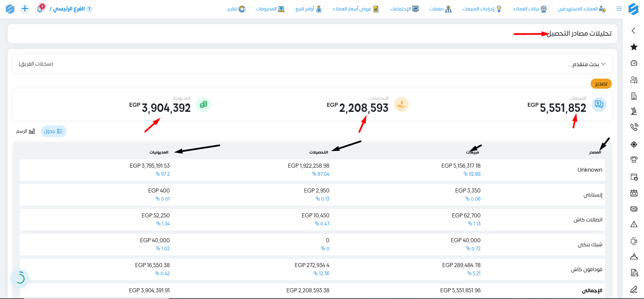Open the تقارير reports menu
Screen dimensions: 644x299
click(236, 9)
